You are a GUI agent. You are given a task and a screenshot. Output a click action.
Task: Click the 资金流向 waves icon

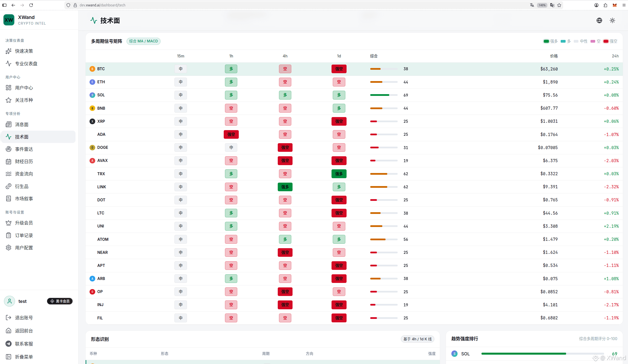pos(8,174)
